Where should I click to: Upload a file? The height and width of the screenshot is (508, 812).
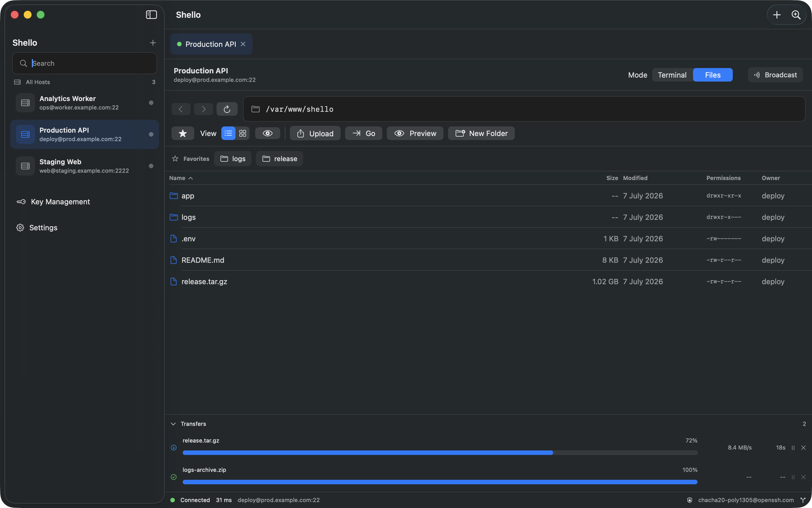pyautogui.click(x=315, y=133)
